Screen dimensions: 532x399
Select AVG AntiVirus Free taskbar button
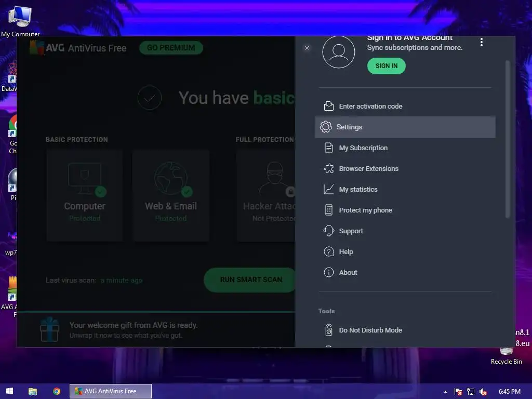pos(111,391)
